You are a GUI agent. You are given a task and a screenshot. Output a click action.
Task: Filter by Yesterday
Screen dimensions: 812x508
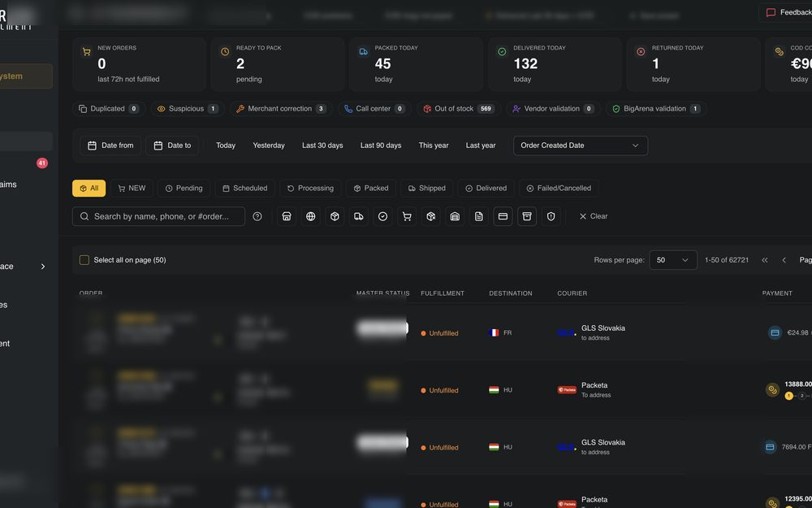click(x=269, y=145)
